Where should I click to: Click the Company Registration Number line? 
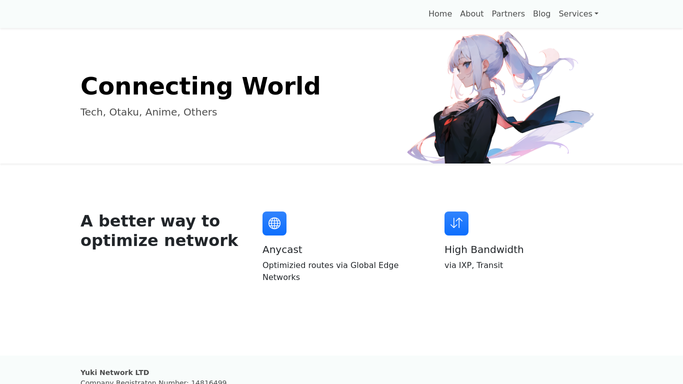click(153, 381)
